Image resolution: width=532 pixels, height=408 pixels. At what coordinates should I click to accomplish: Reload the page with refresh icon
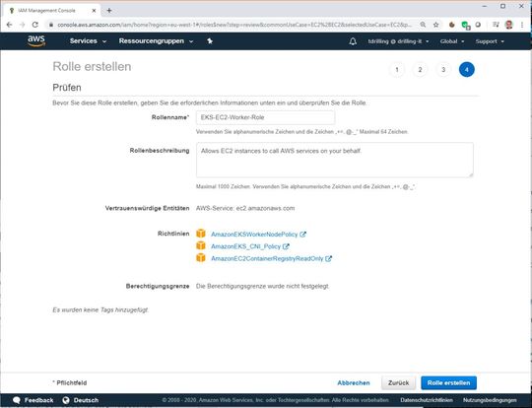[34, 25]
